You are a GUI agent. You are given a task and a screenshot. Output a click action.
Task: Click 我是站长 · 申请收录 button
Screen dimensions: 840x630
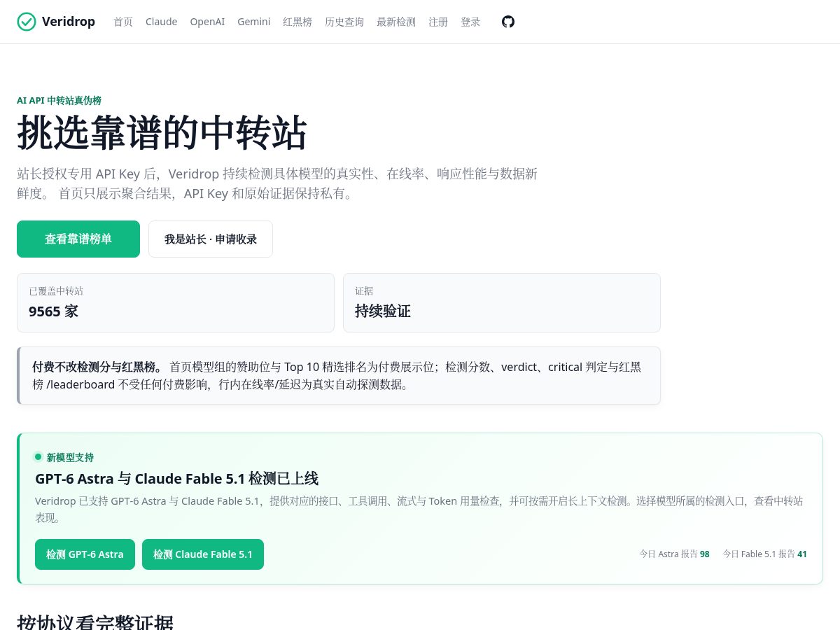pos(211,239)
